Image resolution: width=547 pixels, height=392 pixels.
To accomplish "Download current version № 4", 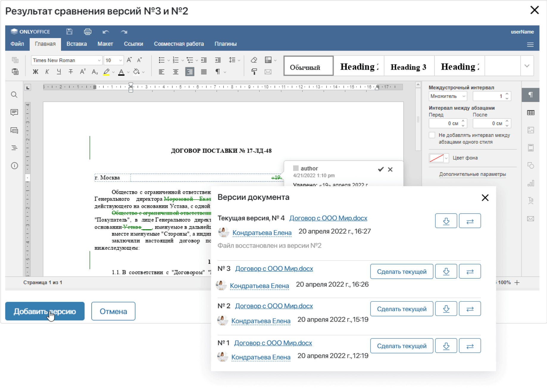I will 446,221.
